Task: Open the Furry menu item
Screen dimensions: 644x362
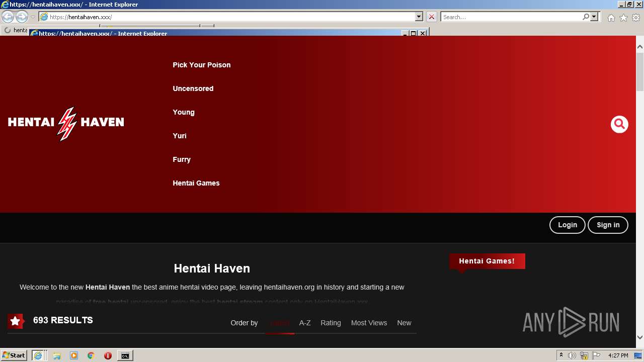Action: click(182, 159)
